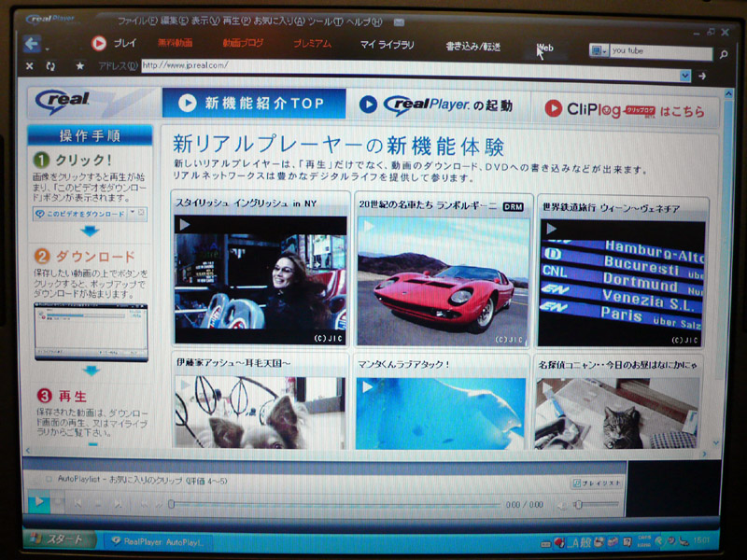Play the マンタくんラブアタック video thumbnail
The image size is (747, 560).
tap(441, 413)
